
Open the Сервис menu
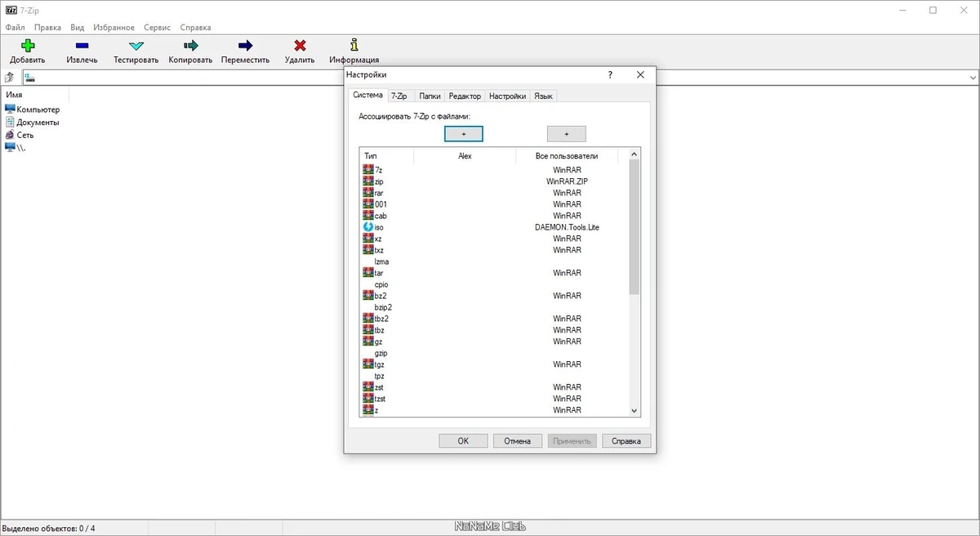(x=158, y=28)
